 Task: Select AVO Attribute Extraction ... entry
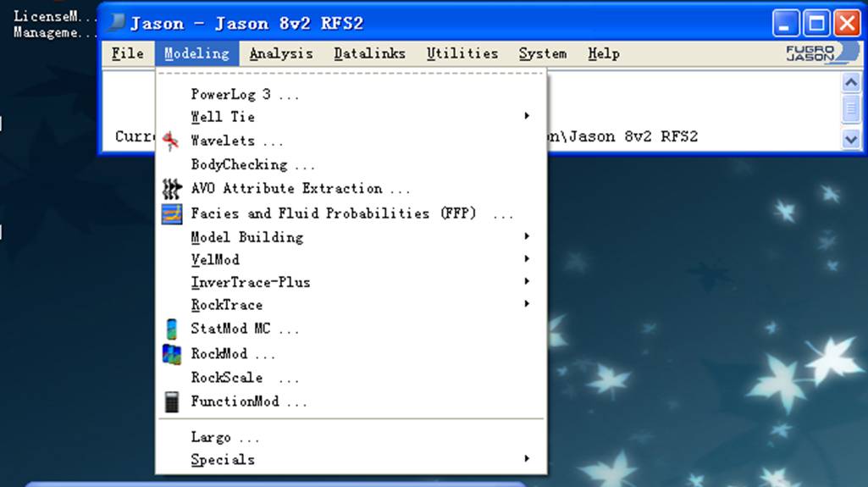[351, 189]
